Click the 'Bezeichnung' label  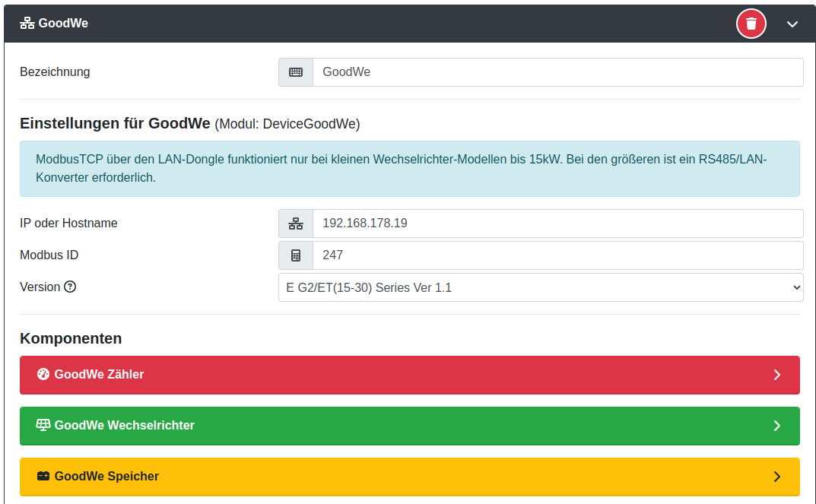[x=55, y=71]
